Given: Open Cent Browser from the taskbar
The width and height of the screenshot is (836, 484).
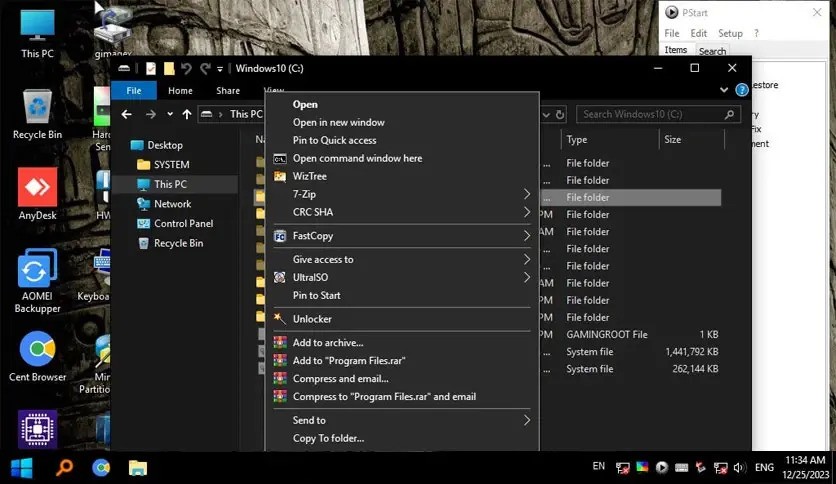Looking at the screenshot, I should pos(101,467).
